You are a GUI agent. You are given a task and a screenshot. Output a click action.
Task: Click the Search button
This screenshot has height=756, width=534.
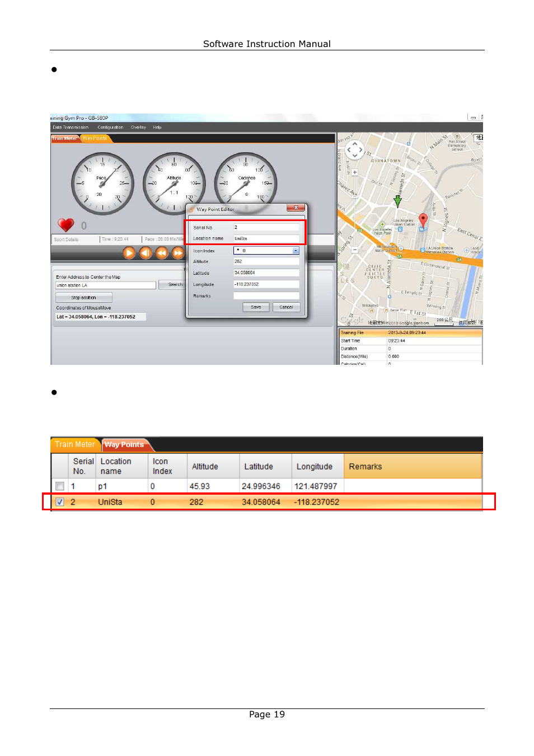[173, 285]
